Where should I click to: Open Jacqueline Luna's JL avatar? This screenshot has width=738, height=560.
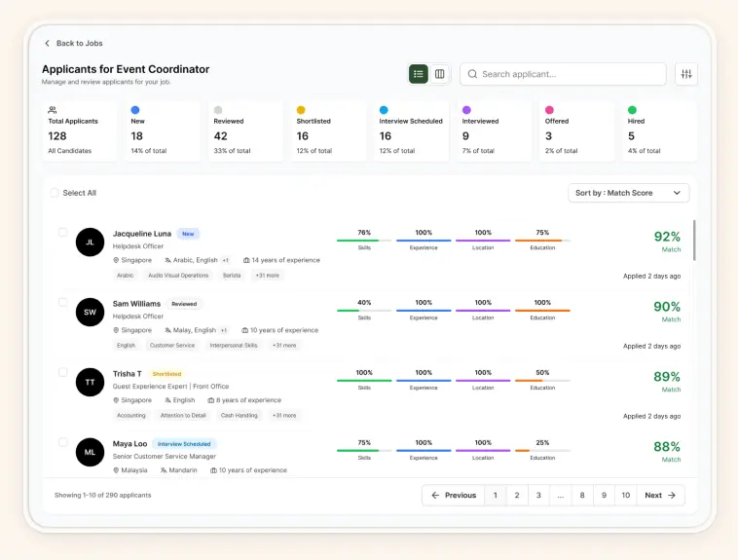pyautogui.click(x=90, y=243)
